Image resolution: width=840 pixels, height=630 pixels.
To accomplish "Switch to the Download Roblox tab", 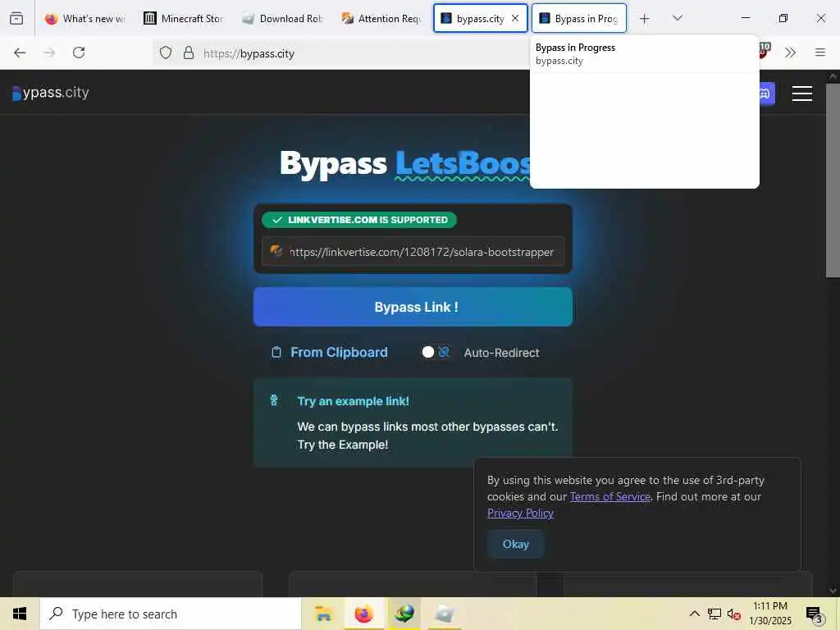I will (282, 18).
